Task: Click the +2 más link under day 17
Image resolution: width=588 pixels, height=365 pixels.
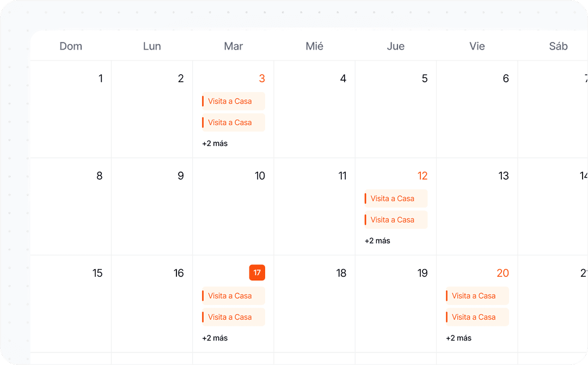Action: tap(213, 338)
